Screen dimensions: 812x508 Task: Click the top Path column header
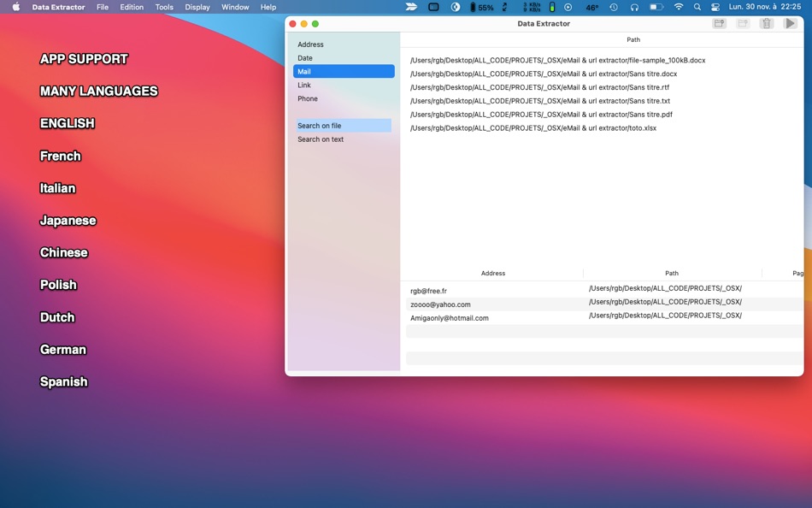633,39
